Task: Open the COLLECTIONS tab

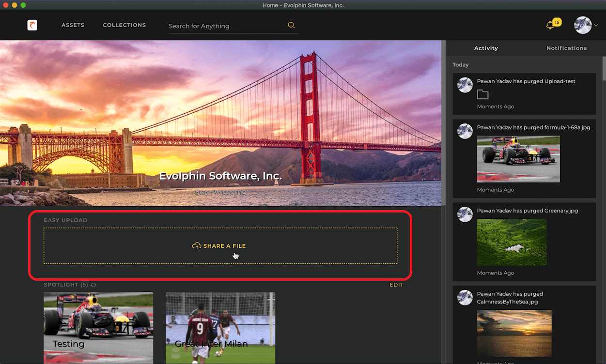Action: (124, 25)
